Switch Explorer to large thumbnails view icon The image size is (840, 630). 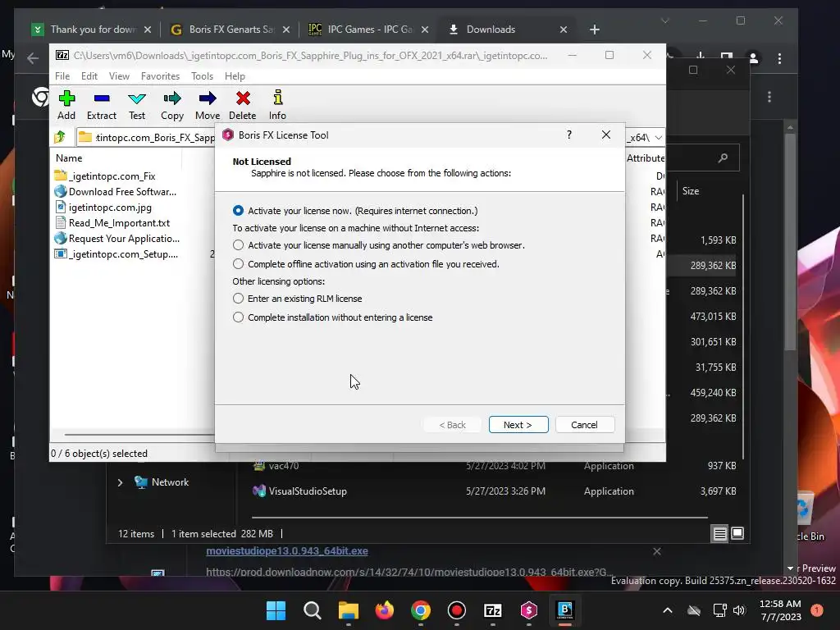point(737,533)
